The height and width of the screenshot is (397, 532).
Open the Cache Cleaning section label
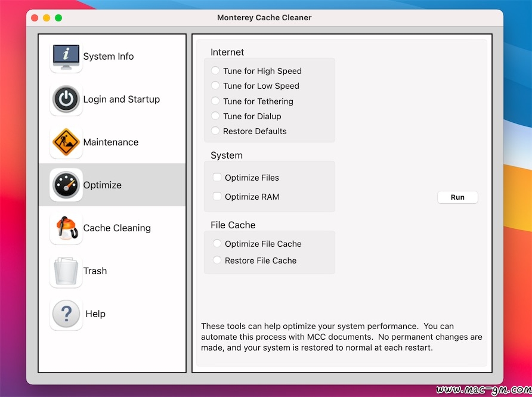tap(117, 228)
